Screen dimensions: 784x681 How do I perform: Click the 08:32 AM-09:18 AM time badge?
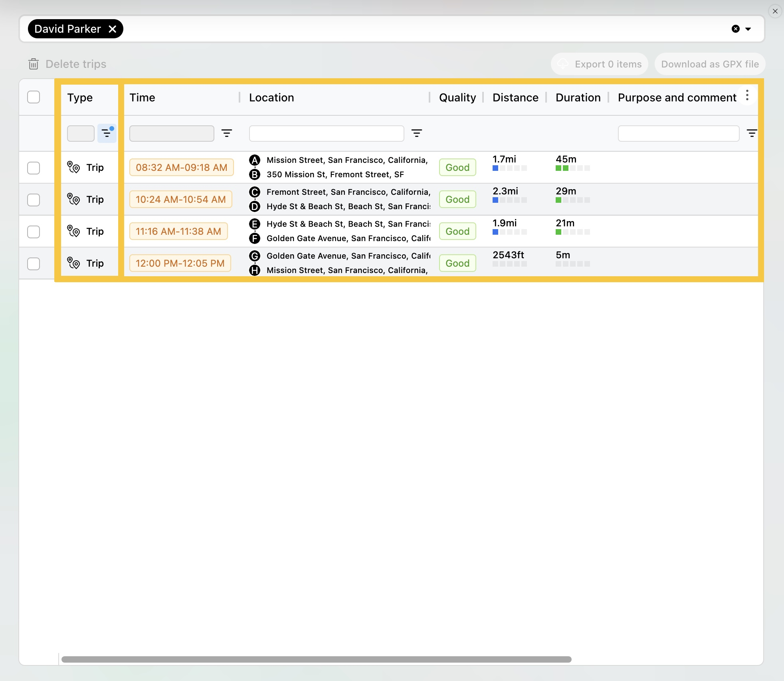pyautogui.click(x=182, y=167)
